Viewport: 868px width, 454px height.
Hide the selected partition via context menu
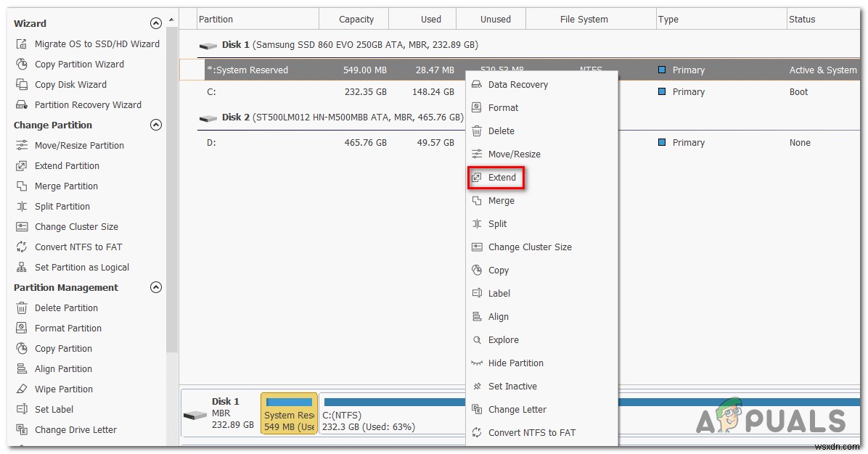tap(516, 363)
